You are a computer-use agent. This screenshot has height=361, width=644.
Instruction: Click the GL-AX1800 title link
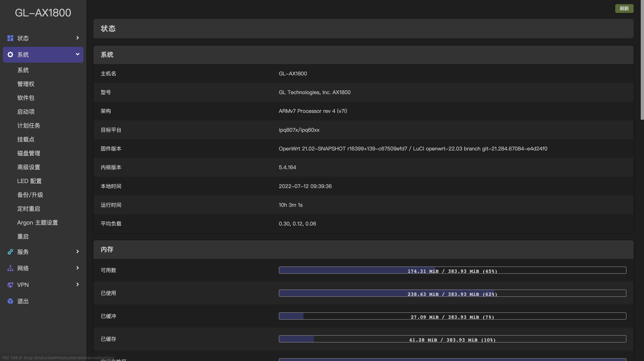43,13
